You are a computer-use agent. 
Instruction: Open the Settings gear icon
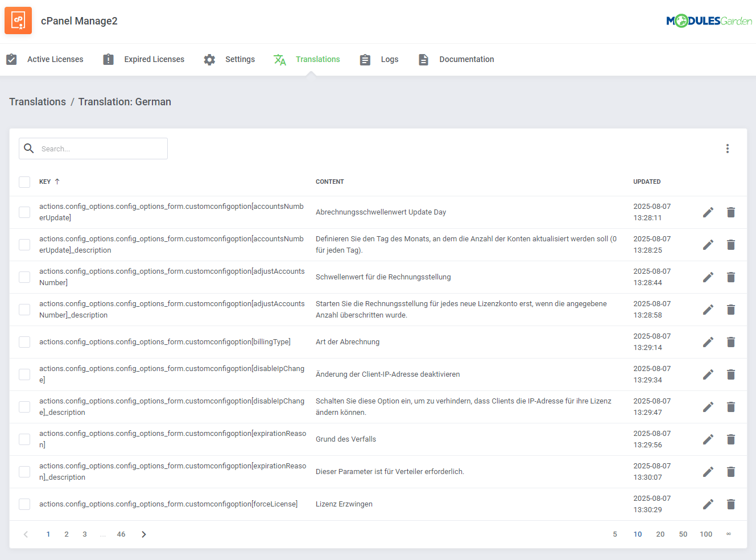pyautogui.click(x=209, y=59)
